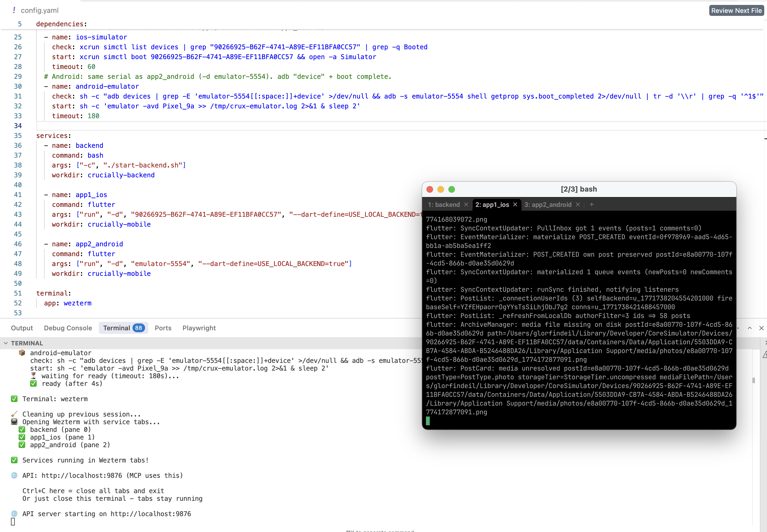The width and height of the screenshot is (767, 532).
Task: Open the Output panel tab
Action: click(x=22, y=328)
